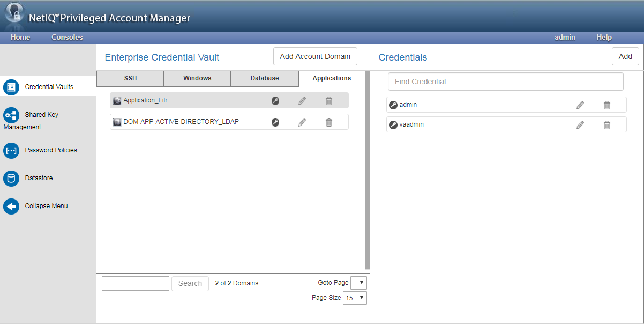Switch to the Database tab

tap(265, 78)
